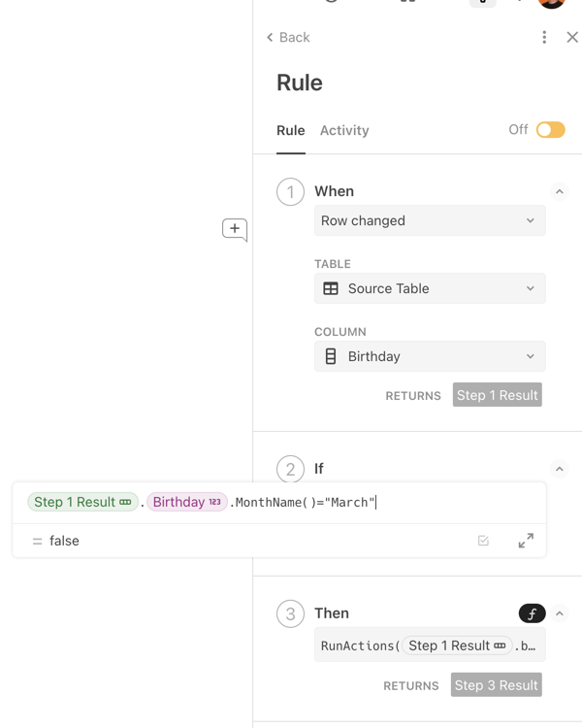Open the Source Table dropdown
The height and width of the screenshot is (728, 582).
pos(430,288)
